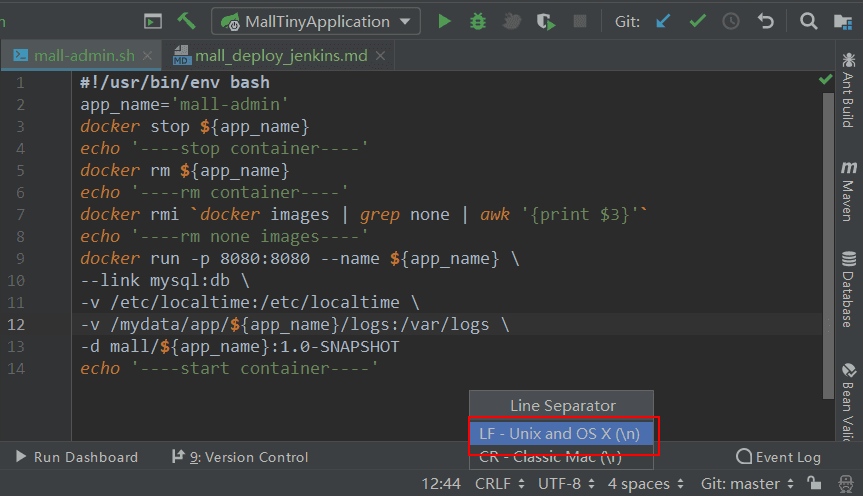Open the MallTinyApplication run configuration dropdown
Viewport: 863px width, 496px height.
pos(316,21)
